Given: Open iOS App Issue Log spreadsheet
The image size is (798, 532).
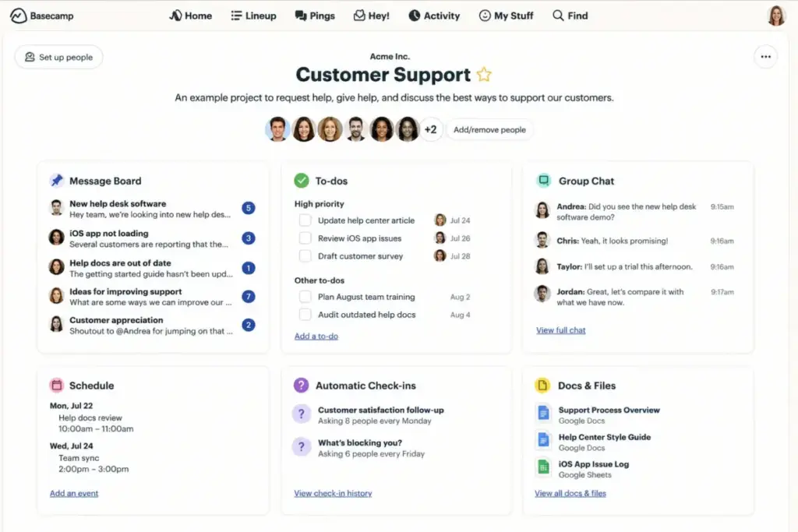Looking at the screenshot, I should coord(593,464).
